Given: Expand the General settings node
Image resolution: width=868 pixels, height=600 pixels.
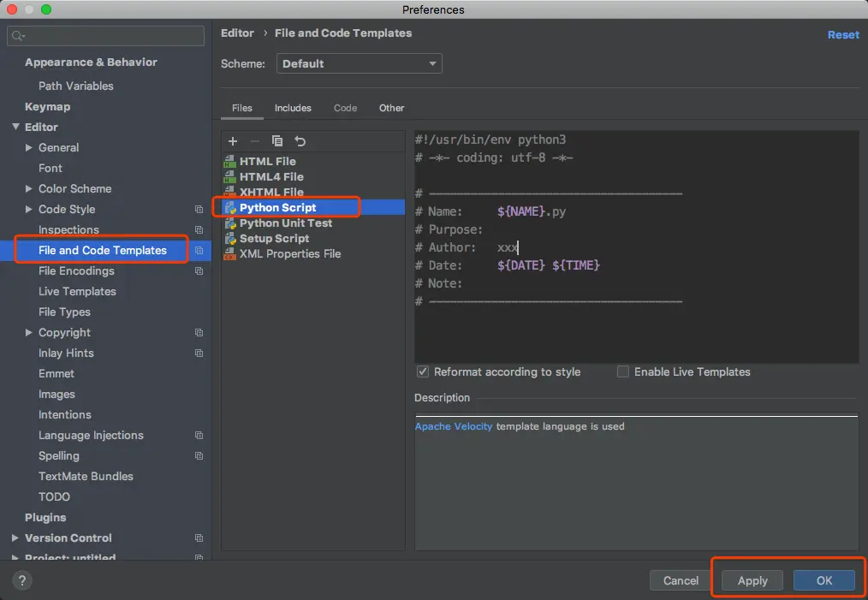Looking at the screenshot, I should (29, 148).
